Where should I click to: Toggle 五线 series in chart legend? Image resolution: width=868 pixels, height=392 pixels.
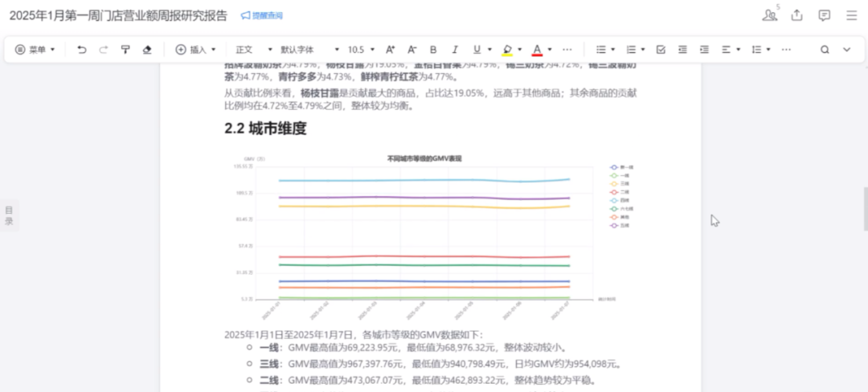pos(620,226)
